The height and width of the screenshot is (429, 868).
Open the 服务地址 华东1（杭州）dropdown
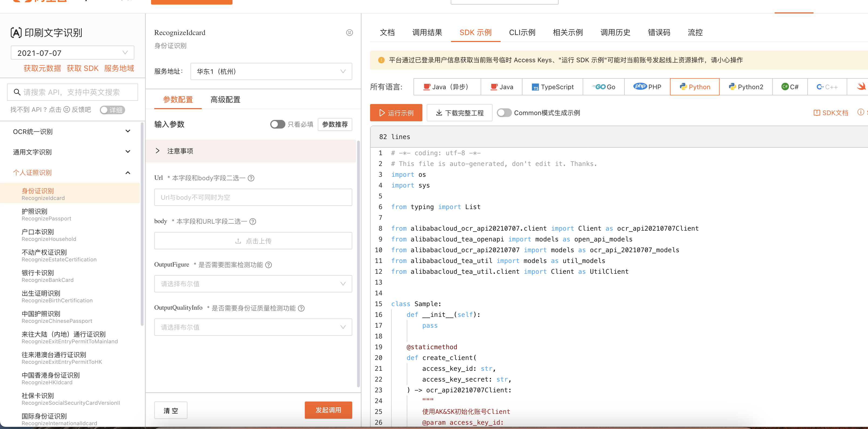(271, 71)
